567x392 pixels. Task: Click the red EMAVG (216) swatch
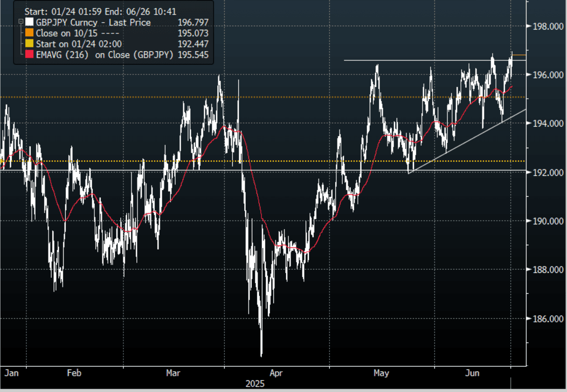coord(29,55)
